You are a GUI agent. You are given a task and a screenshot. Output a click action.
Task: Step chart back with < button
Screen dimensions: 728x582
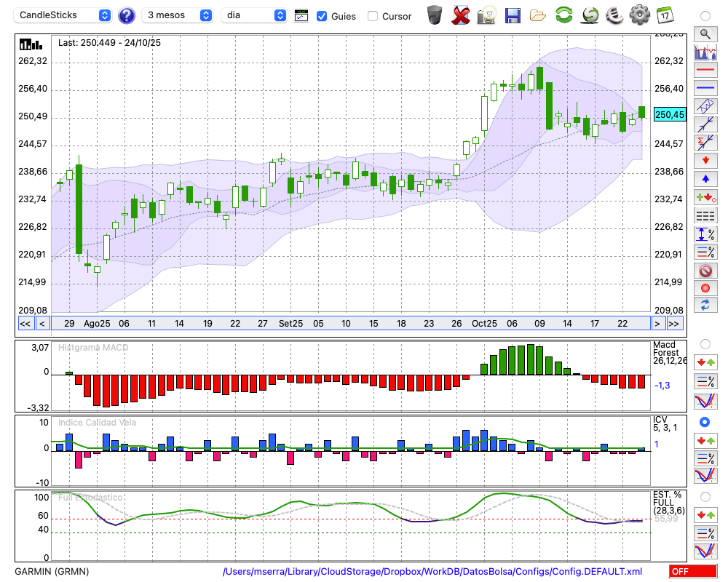click(41, 324)
